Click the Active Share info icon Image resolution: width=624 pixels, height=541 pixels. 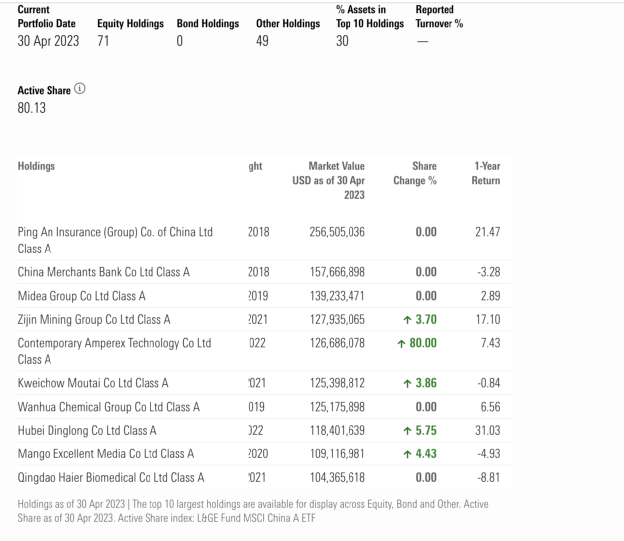80,88
